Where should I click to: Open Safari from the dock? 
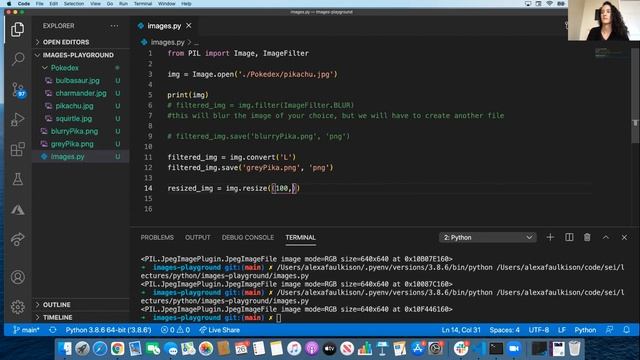pyautogui.click(x=100, y=348)
